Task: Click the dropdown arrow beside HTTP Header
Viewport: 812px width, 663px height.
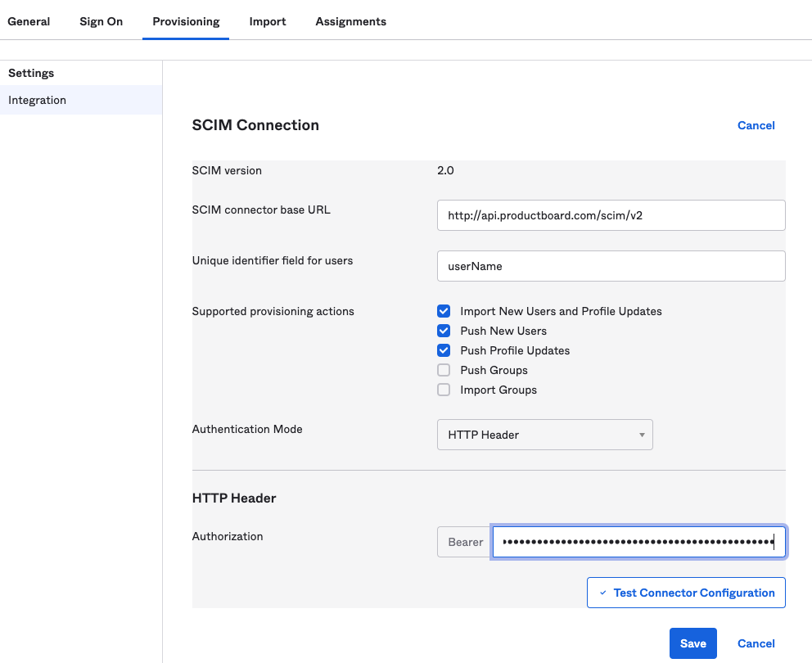Action: [642, 435]
